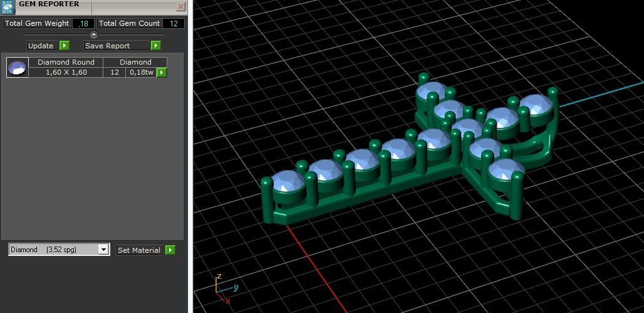Click the "0,18tw" weight cell
The image size is (644, 313).
click(x=142, y=72)
